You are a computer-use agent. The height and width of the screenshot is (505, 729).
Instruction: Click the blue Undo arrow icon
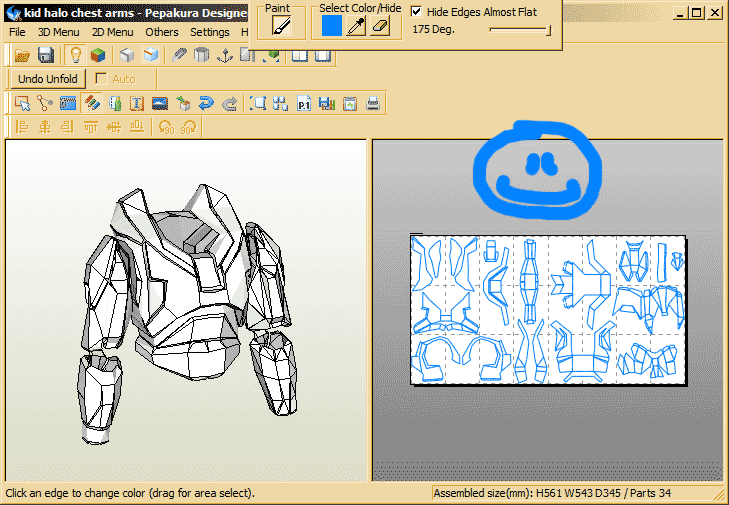[x=206, y=103]
